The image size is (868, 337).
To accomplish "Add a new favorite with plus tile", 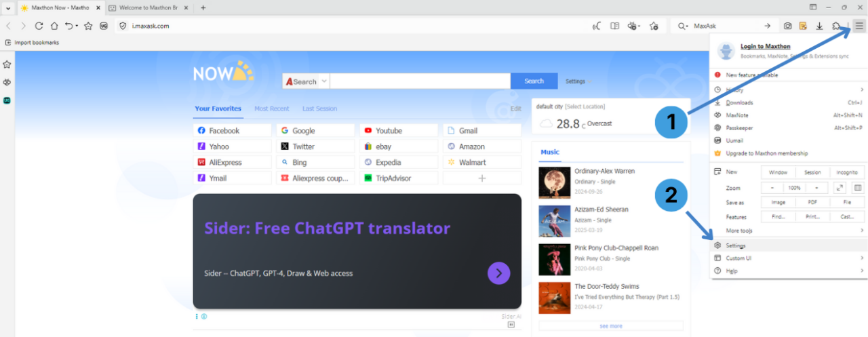I will (x=482, y=178).
